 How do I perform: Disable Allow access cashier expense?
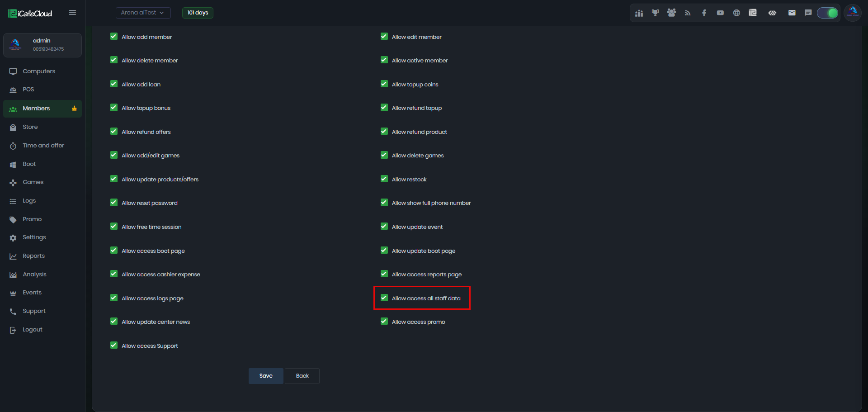point(114,274)
